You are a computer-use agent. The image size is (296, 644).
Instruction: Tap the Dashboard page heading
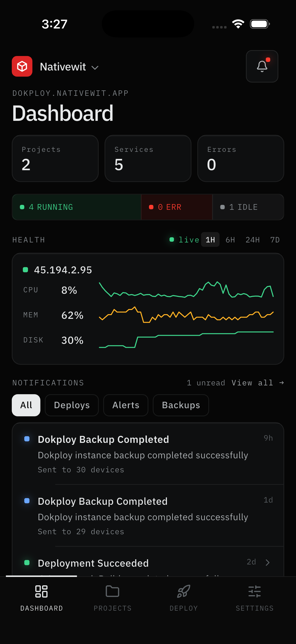[63, 113]
